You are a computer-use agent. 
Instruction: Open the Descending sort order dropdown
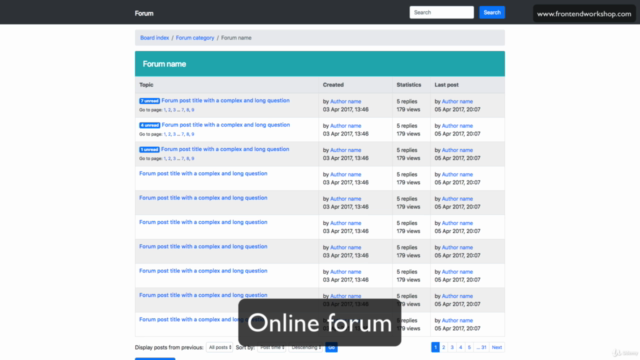point(306,347)
